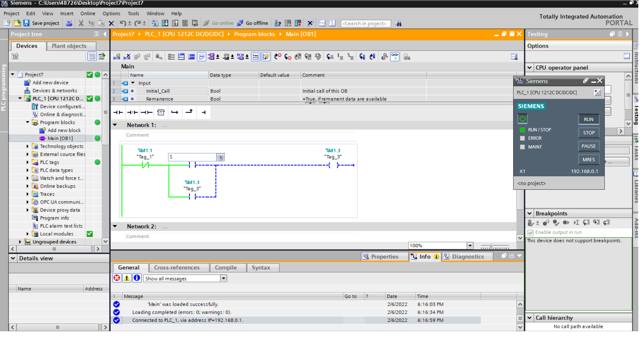644x362 pixels.
Task: Create a new project via toolbar icon
Action: (7, 23)
